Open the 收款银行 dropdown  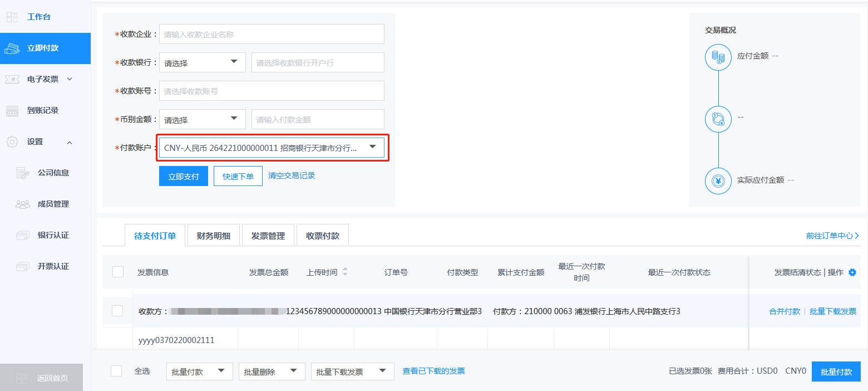tap(202, 62)
